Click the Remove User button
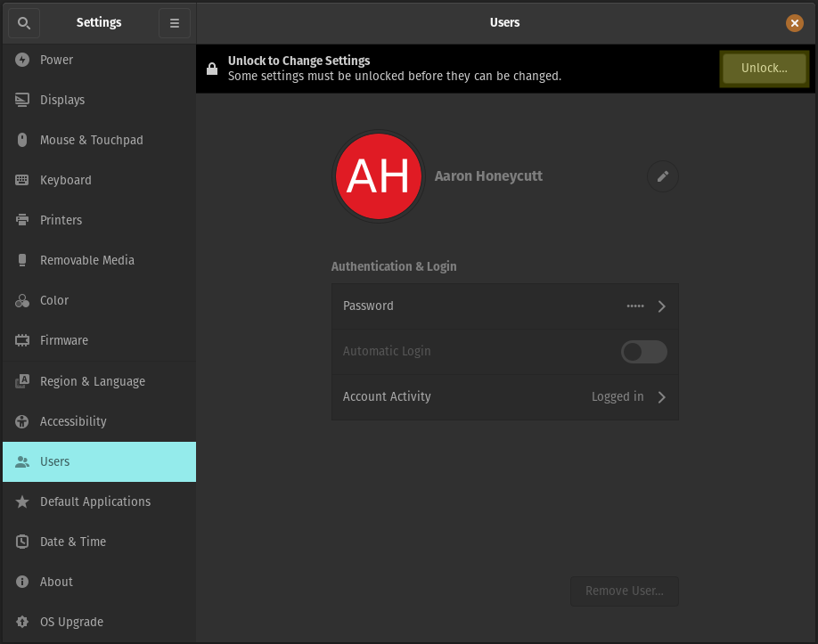The image size is (818, 644). point(624,591)
